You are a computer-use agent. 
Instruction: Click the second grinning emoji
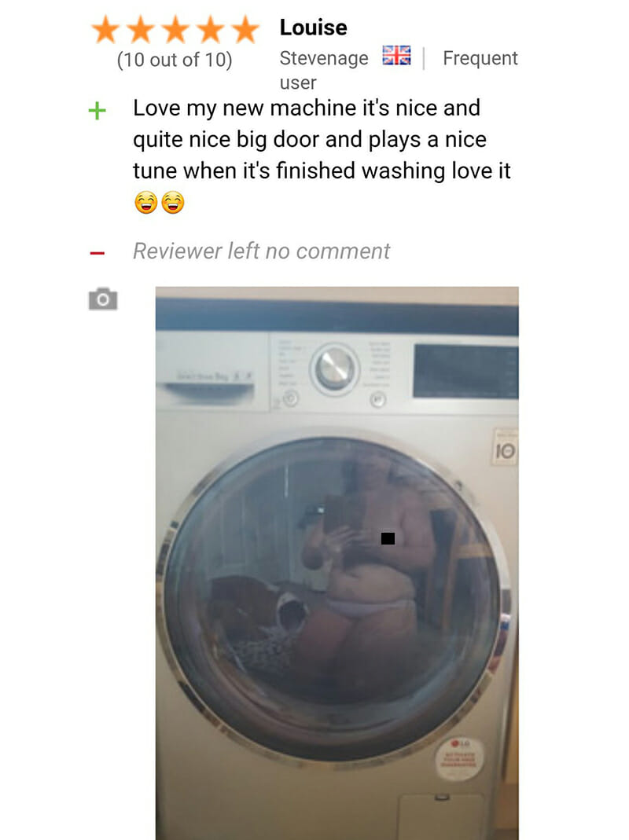click(x=173, y=203)
